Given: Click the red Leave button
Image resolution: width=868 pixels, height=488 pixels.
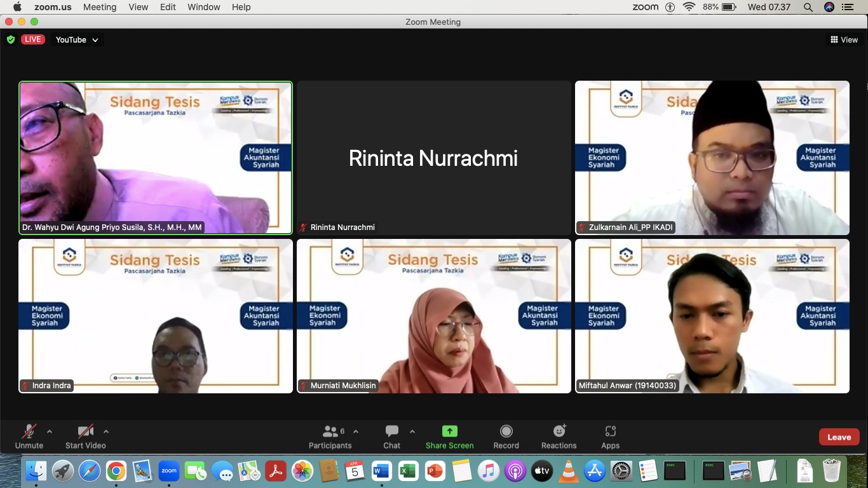Looking at the screenshot, I should (839, 437).
